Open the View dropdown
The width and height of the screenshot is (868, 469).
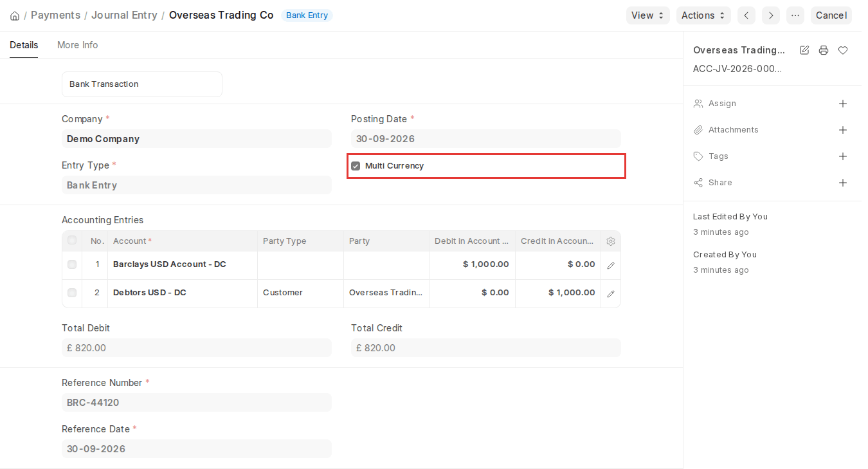coord(648,15)
